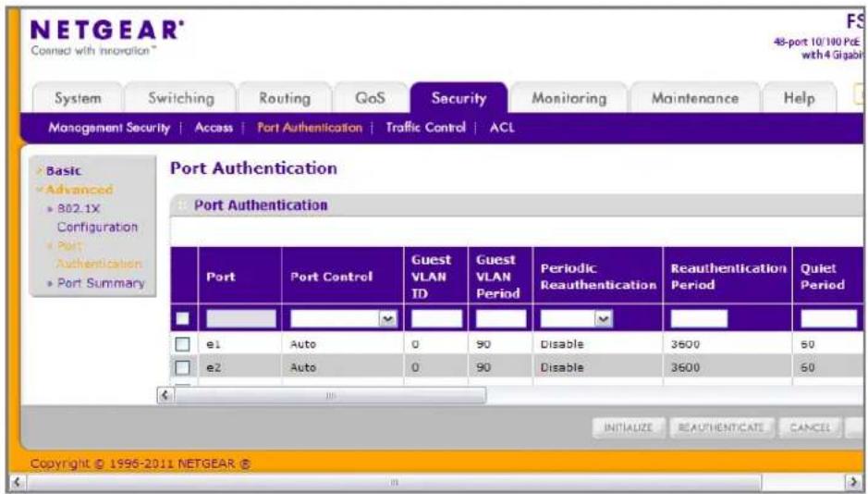
Task: Click the Quiet Period column header
Action: click(x=829, y=276)
